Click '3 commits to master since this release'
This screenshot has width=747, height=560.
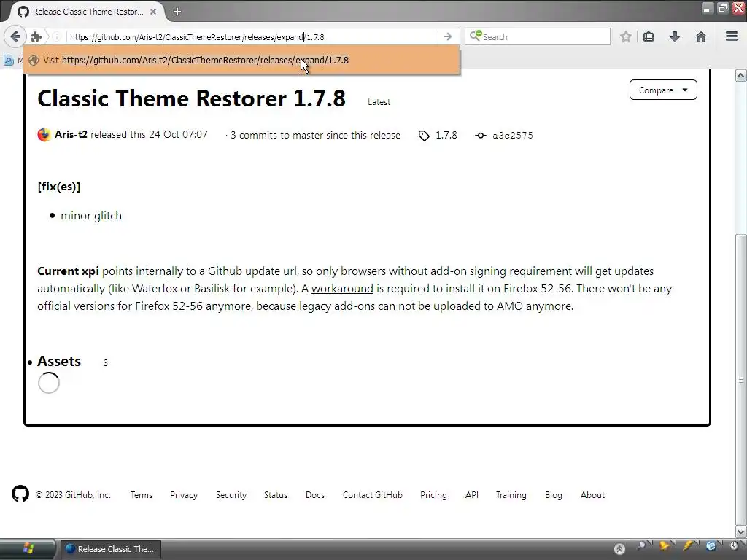tap(315, 135)
